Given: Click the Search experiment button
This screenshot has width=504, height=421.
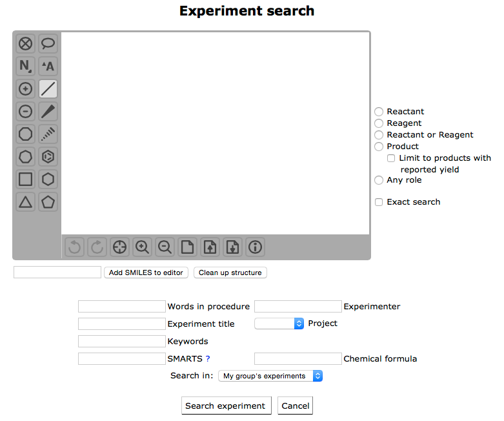Looking at the screenshot, I should point(227,406).
